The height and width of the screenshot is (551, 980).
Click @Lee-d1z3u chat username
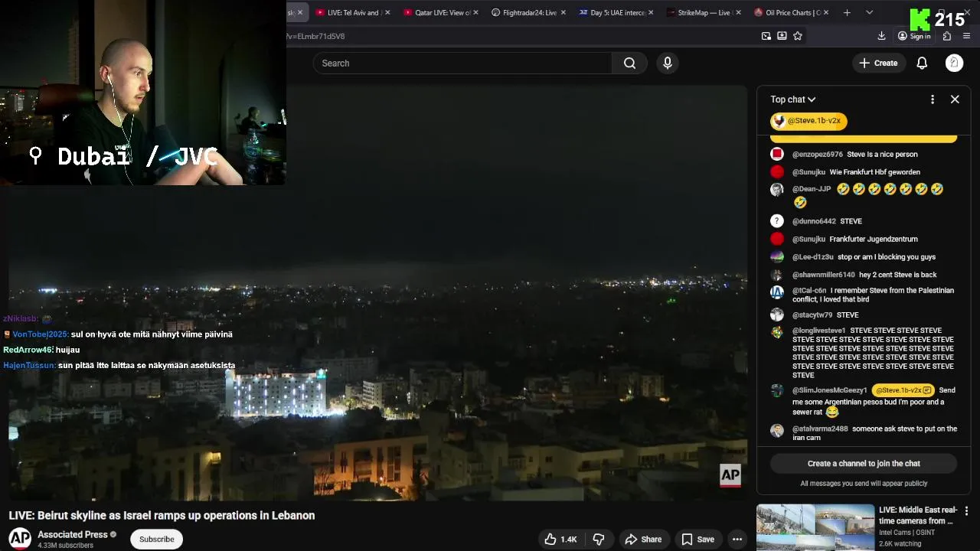click(812, 257)
